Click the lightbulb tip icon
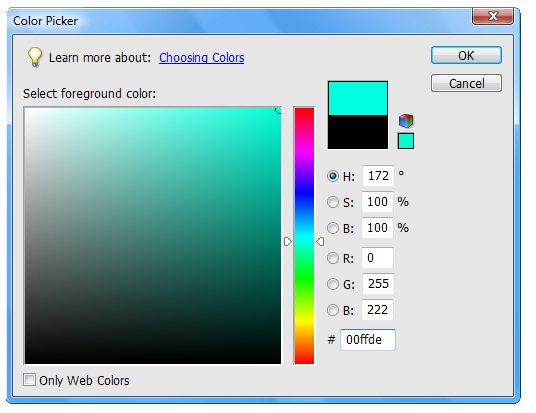The image size is (536, 413). 35,57
